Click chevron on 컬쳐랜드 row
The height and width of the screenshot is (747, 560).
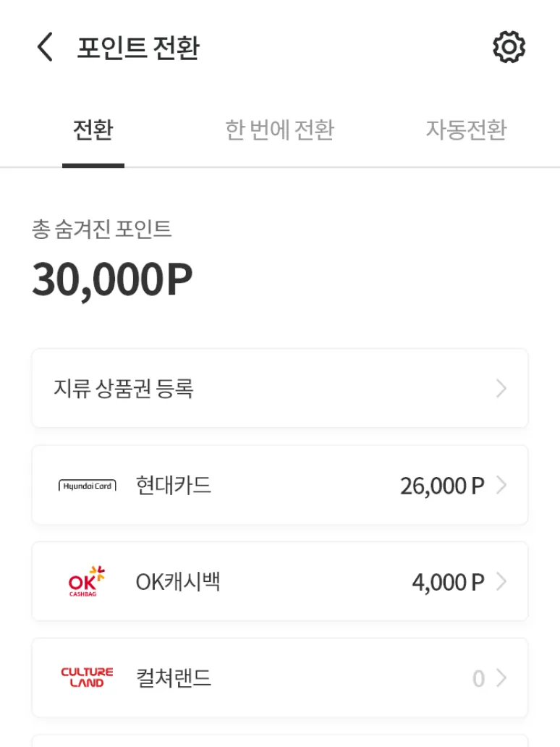click(x=501, y=678)
